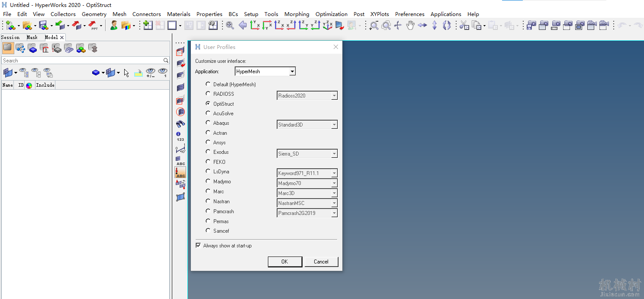Click the Export Solver Deck toolbar icon
644x299 pixels.
tap(76, 25)
